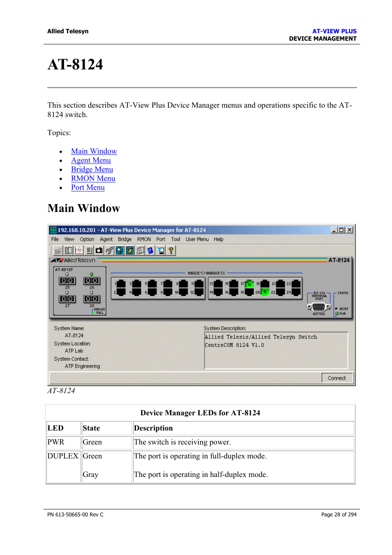This screenshot has height=555, width=392.
Task: Select port 21 on the switch panel
Action: pos(281,284)
